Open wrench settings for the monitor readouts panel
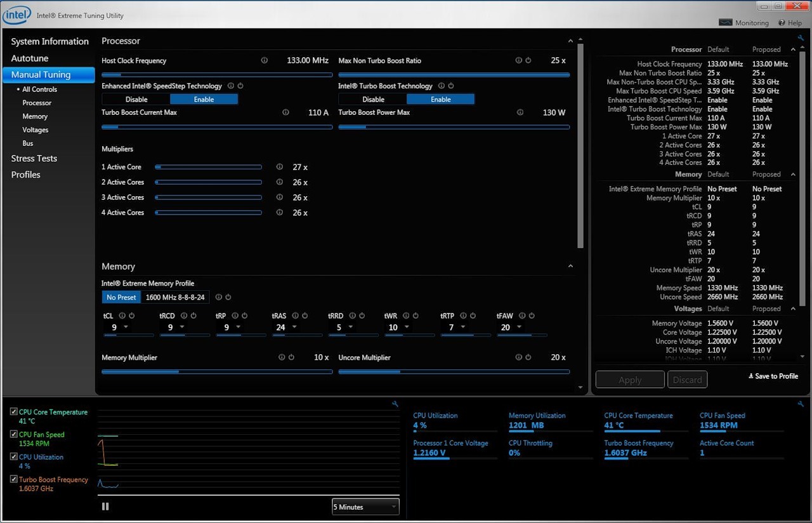The height and width of the screenshot is (523, 812). [x=801, y=404]
